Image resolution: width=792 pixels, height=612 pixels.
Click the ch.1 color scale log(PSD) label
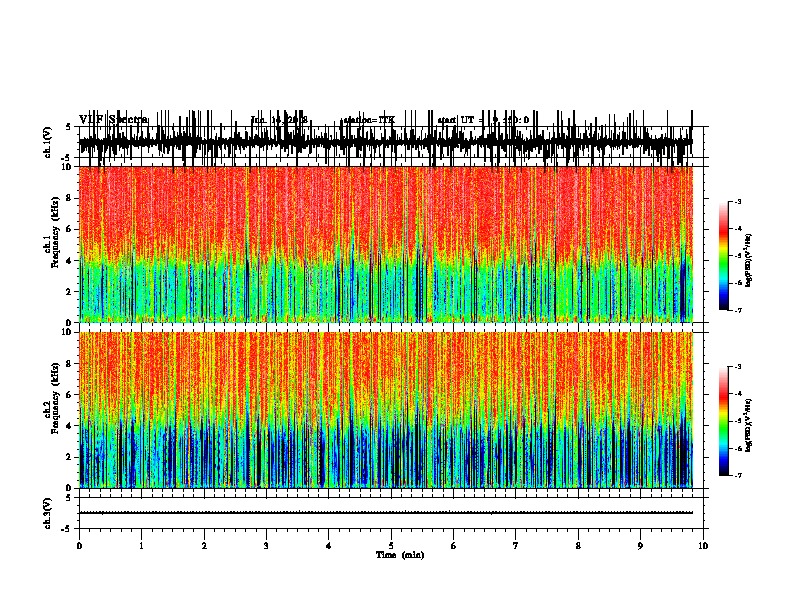click(x=749, y=261)
